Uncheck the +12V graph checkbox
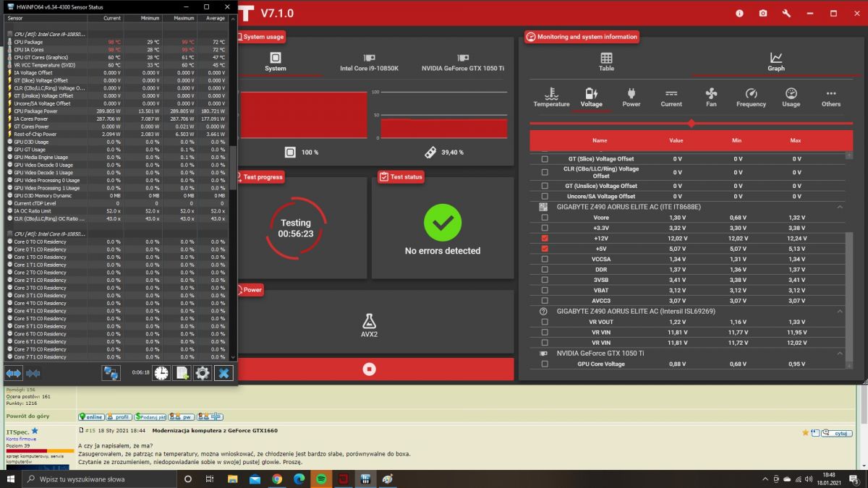868x488 pixels. click(545, 238)
